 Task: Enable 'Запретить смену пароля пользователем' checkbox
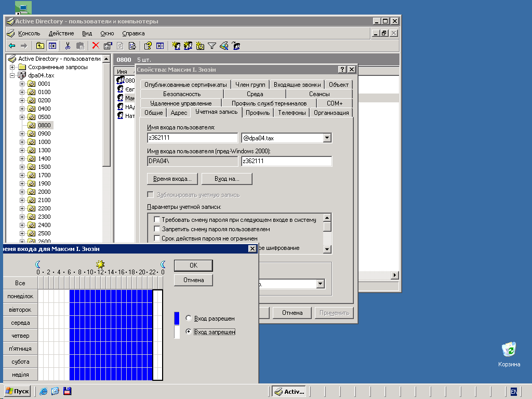click(x=157, y=229)
